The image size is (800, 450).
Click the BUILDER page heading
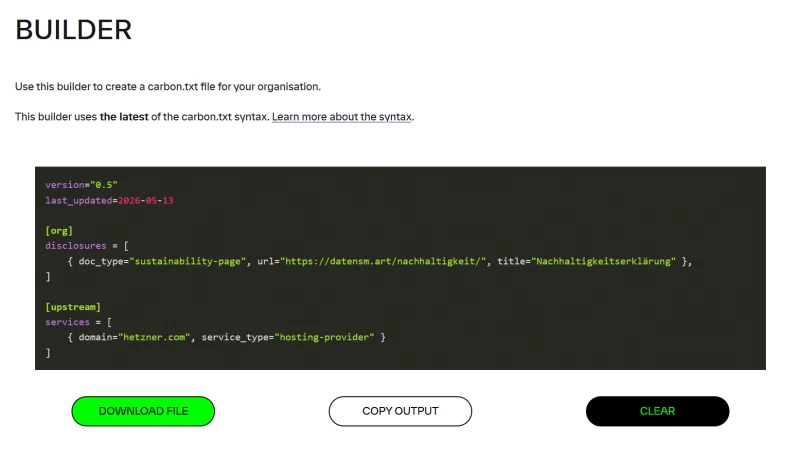[73, 30]
